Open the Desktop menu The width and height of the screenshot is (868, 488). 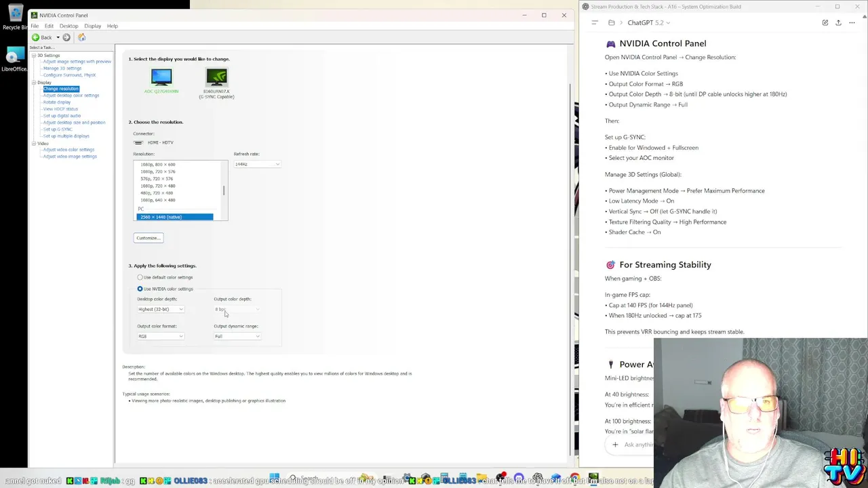pos(68,26)
